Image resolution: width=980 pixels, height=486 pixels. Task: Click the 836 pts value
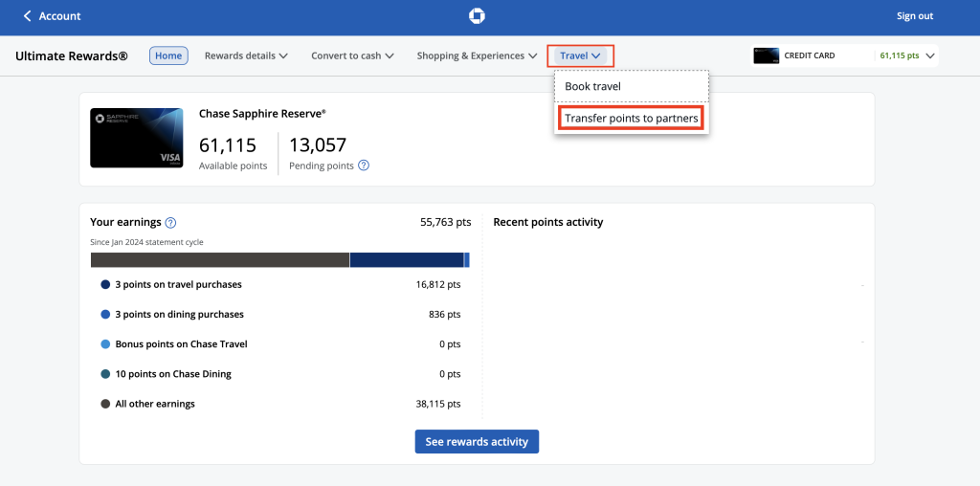[445, 314]
